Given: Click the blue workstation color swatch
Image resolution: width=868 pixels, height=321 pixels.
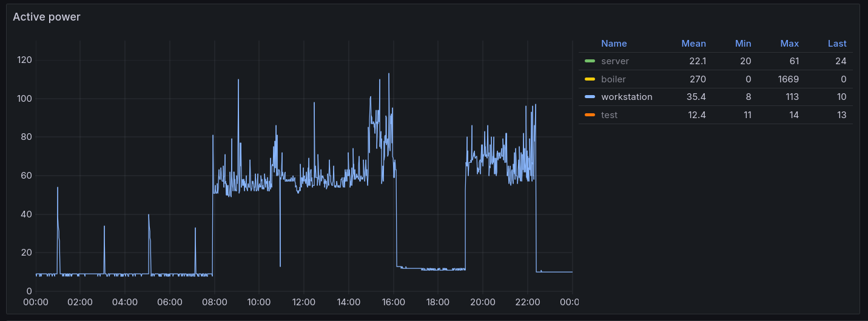Looking at the screenshot, I should [590, 97].
